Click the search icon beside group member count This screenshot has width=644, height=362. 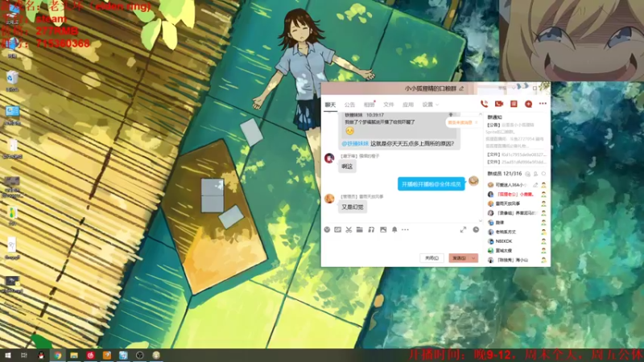[528, 174]
